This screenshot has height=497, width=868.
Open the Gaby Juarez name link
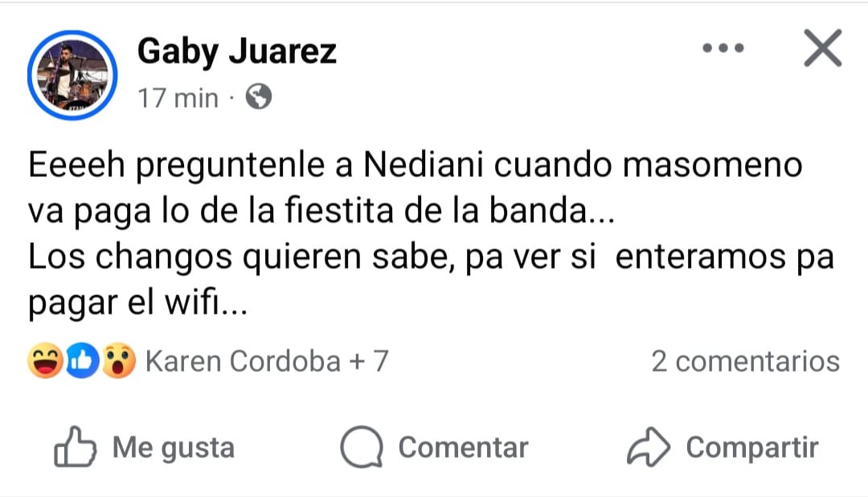coord(237,52)
